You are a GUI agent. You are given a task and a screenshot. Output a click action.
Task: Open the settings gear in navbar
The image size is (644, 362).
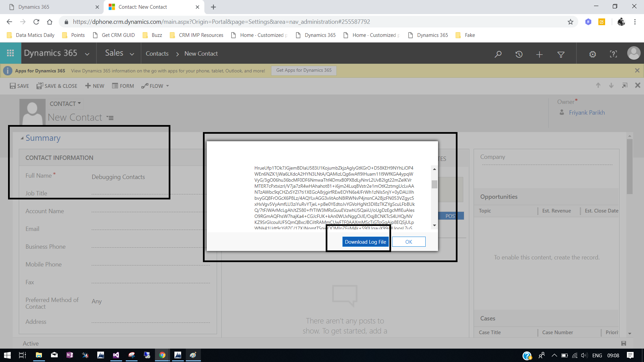pos(593,54)
